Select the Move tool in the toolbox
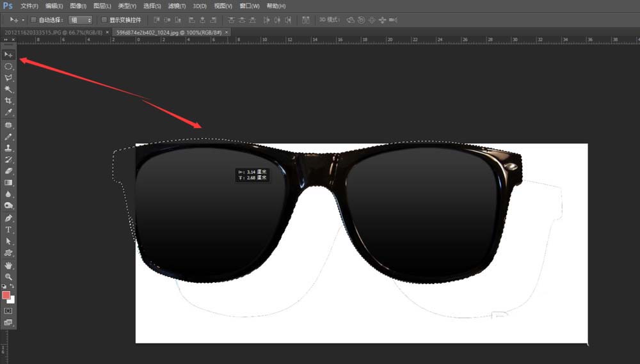640x364 pixels. click(x=9, y=54)
